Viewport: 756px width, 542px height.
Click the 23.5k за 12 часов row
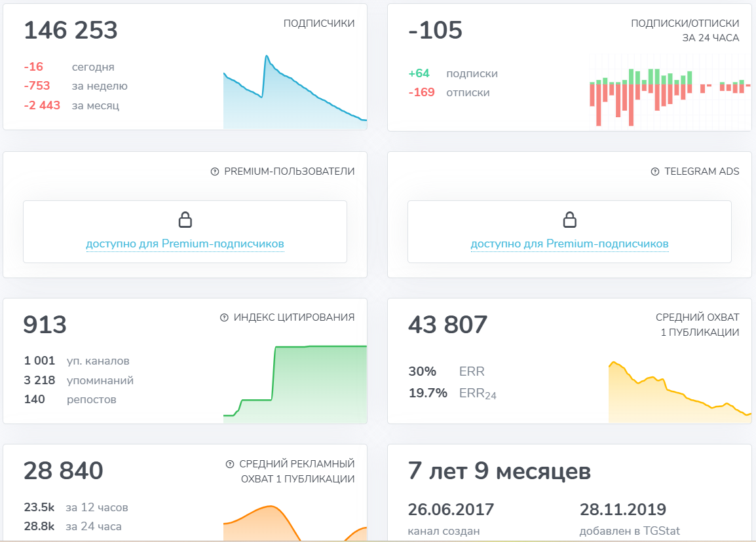(x=76, y=507)
